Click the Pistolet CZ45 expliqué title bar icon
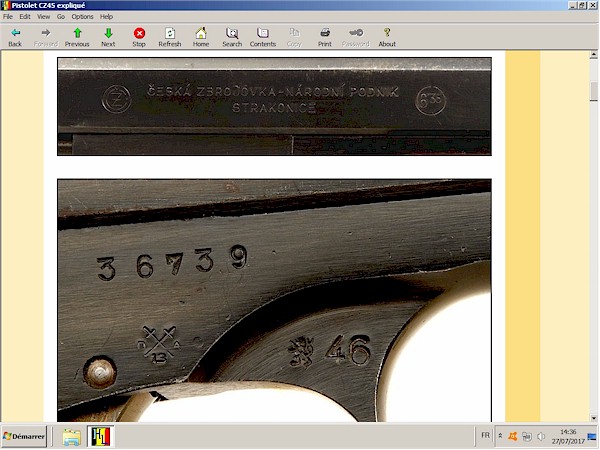 pyautogui.click(x=5, y=5)
